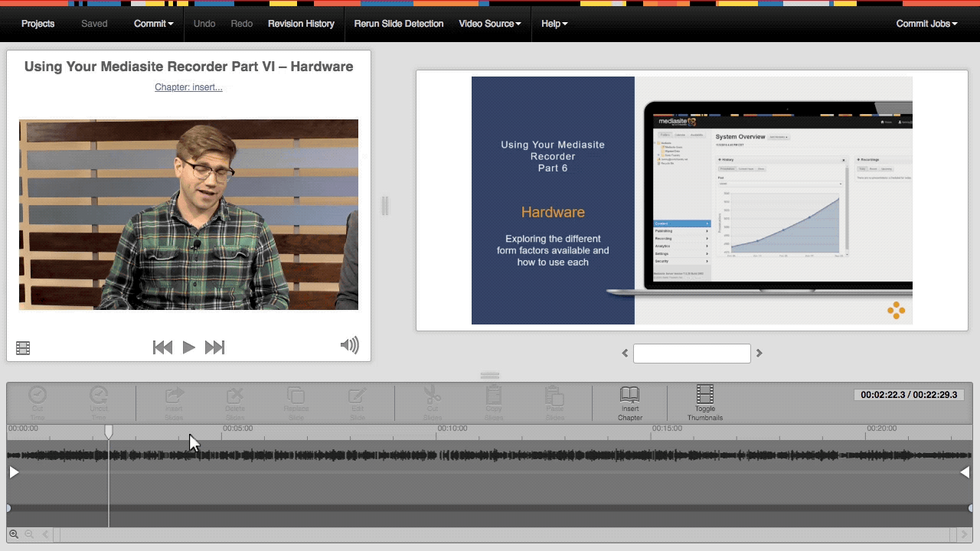980x551 pixels.
Task: Mute the audio with the speaker icon
Action: point(349,345)
